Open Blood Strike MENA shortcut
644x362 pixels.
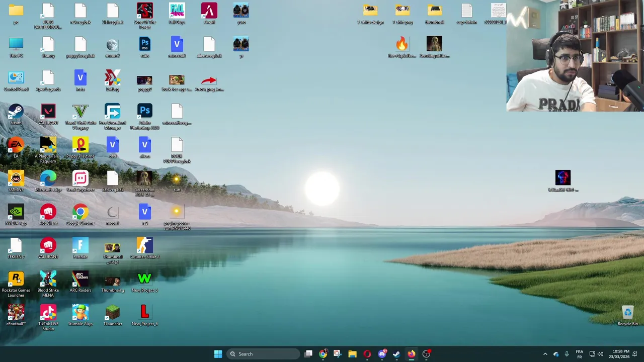48,284
